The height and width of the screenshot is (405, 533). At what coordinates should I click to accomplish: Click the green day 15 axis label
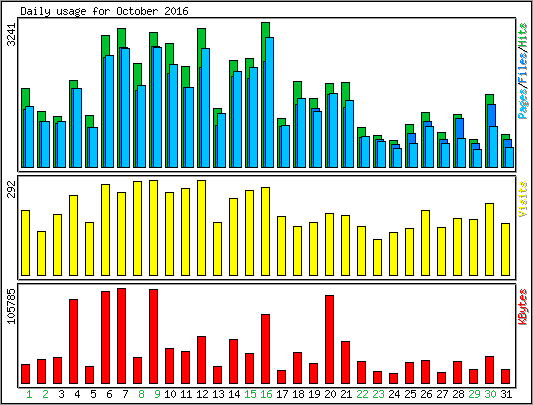[x=250, y=394]
